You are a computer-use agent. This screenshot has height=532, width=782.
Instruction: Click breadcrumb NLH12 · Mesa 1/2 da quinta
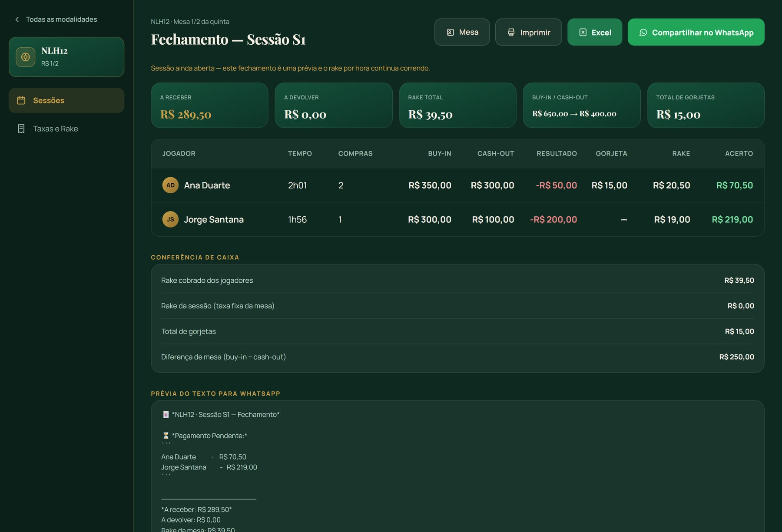[190, 22]
